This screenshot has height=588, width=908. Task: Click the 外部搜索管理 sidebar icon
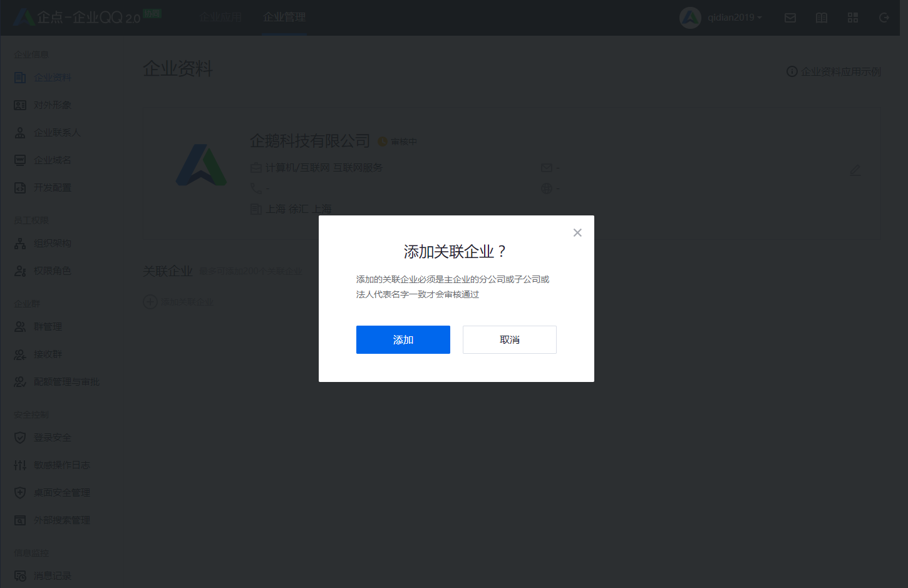(x=20, y=520)
